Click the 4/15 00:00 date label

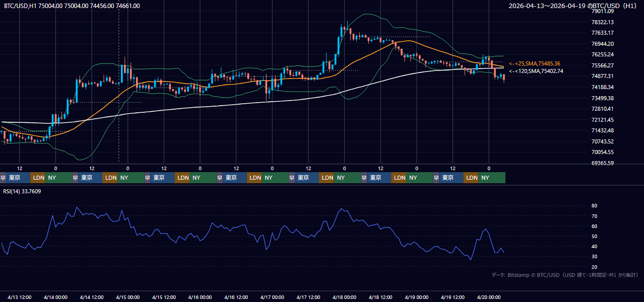(128, 297)
